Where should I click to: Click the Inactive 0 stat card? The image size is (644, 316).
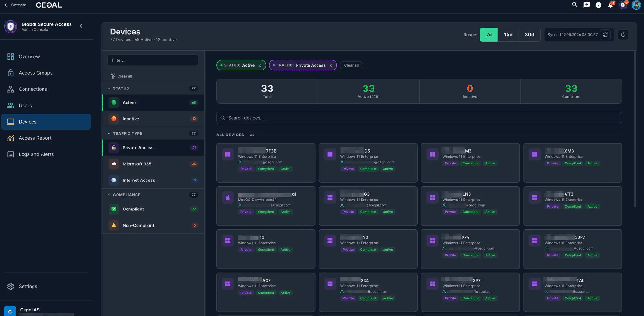pos(470,91)
